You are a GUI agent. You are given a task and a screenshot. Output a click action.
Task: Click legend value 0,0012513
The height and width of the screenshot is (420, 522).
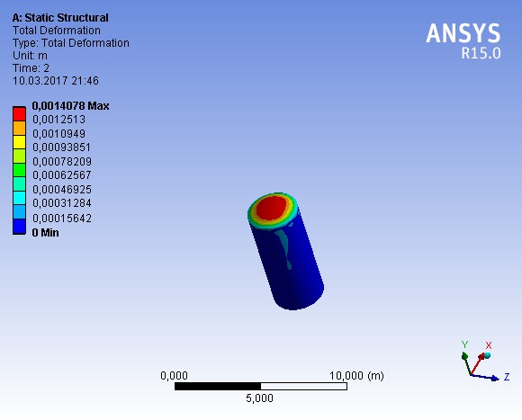pos(58,120)
